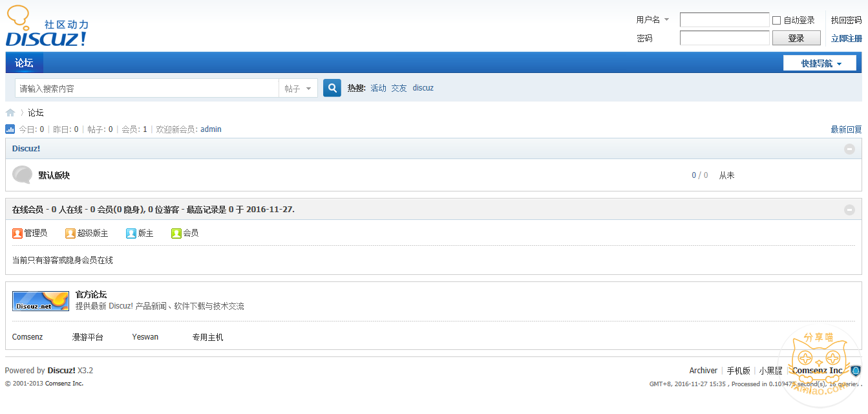Click the Comsenz friend link
Image resolution: width=868 pixels, height=414 pixels.
coord(27,337)
